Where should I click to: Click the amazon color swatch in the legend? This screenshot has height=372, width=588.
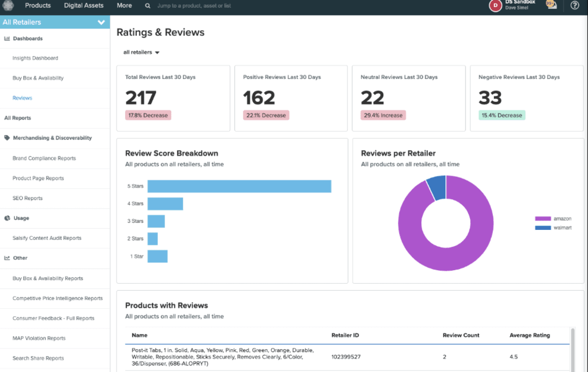542,218
